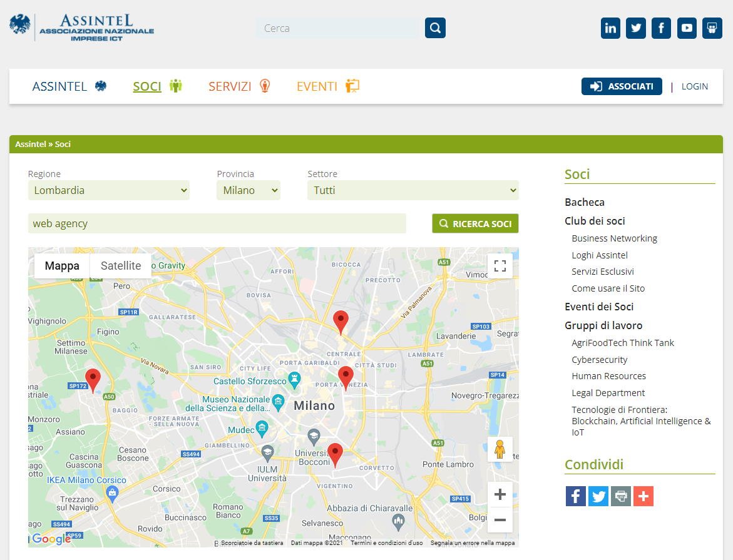Zoom out on the map
This screenshot has width=733, height=560.
pyautogui.click(x=500, y=520)
